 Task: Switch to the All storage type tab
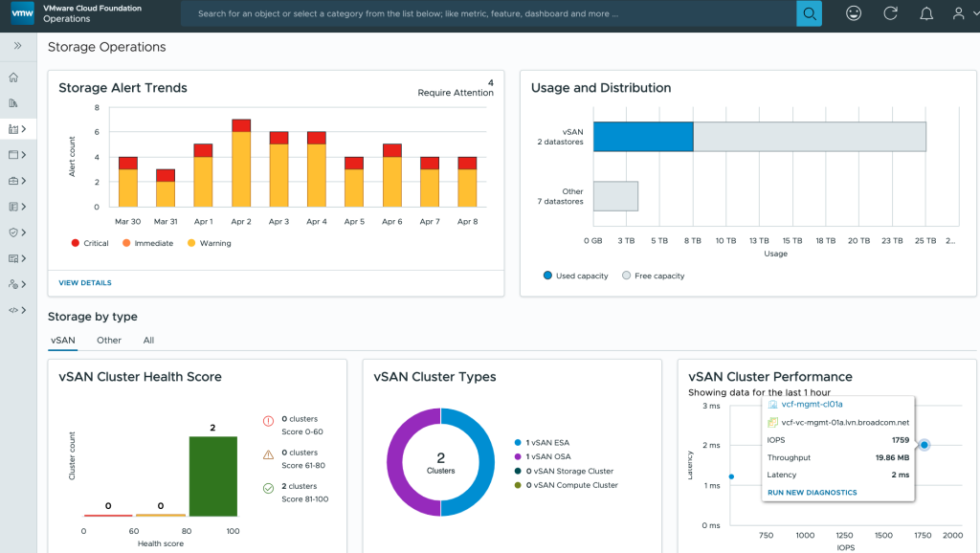tap(147, 340)
